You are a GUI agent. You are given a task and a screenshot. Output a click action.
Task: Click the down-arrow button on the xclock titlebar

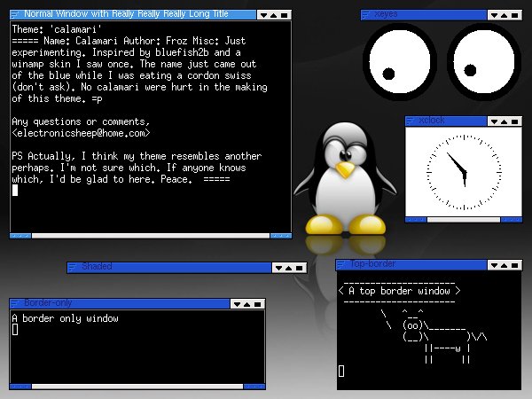(495, 121)
